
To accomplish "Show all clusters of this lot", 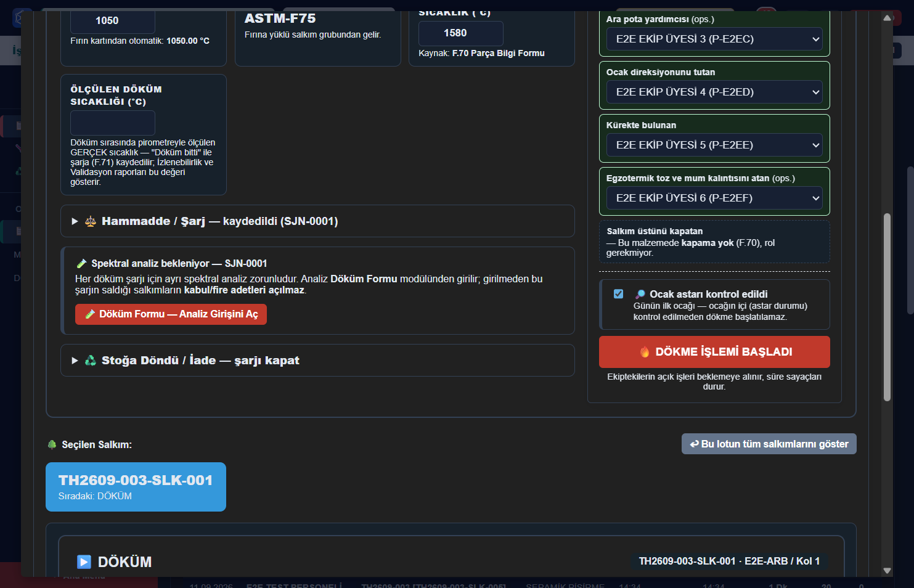I will pyautogui.click(x=769, y=444).
